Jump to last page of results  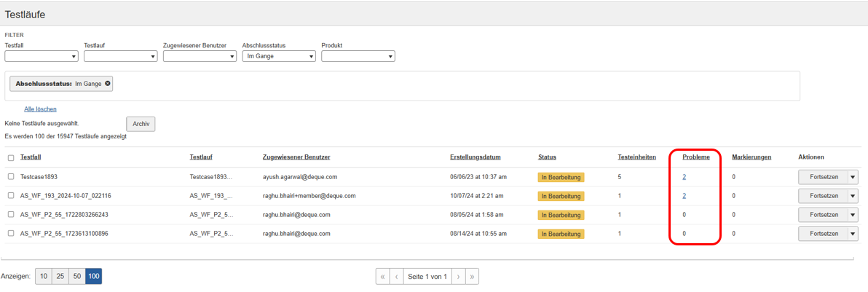(472, 277)
